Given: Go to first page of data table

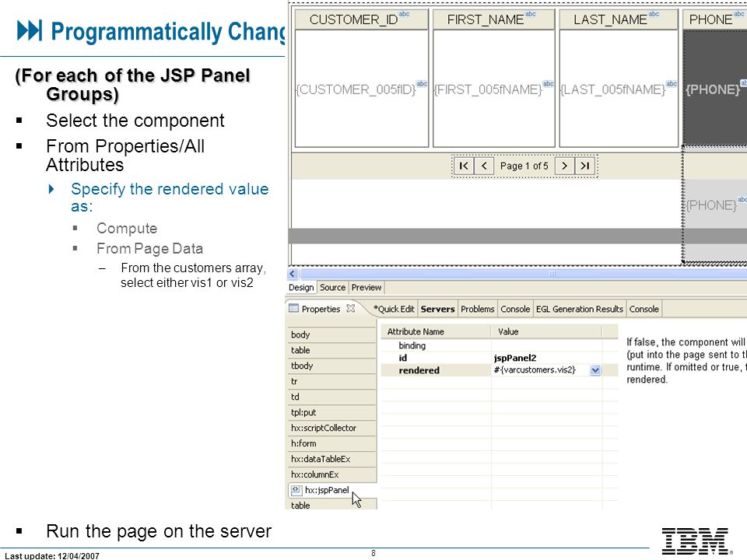Looking at the screenshot, I should click(x=464, y=166).
